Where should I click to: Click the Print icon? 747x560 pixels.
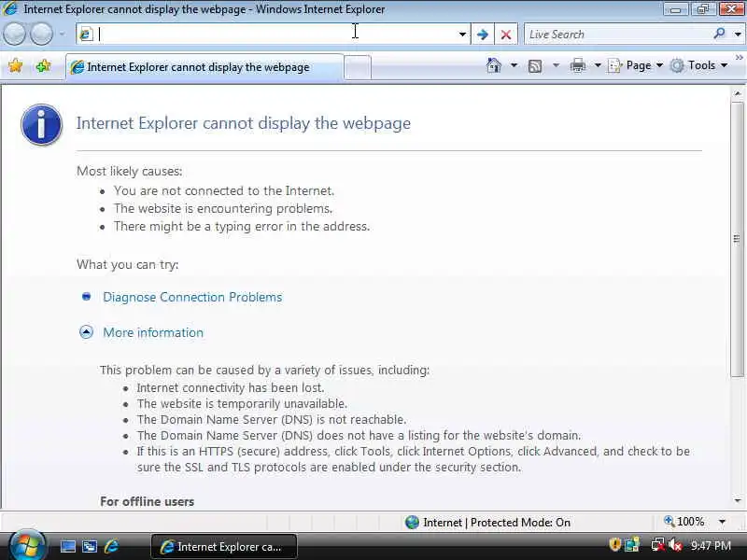coord(577,65)
